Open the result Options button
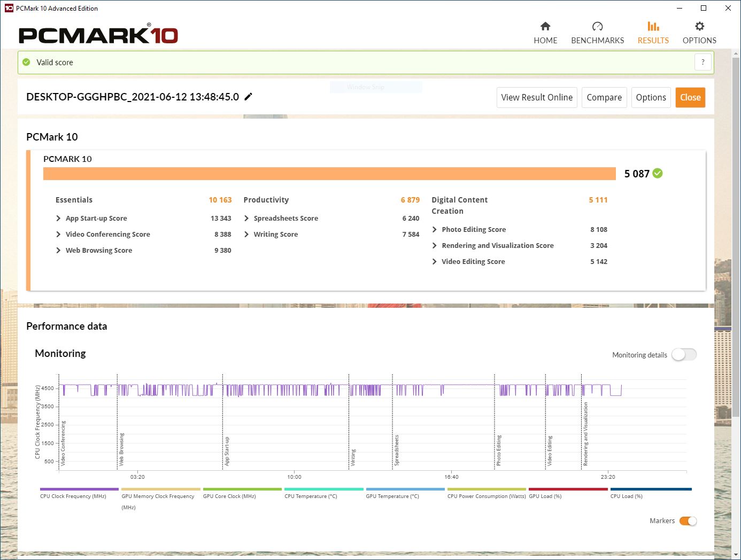 coord(651,97)
